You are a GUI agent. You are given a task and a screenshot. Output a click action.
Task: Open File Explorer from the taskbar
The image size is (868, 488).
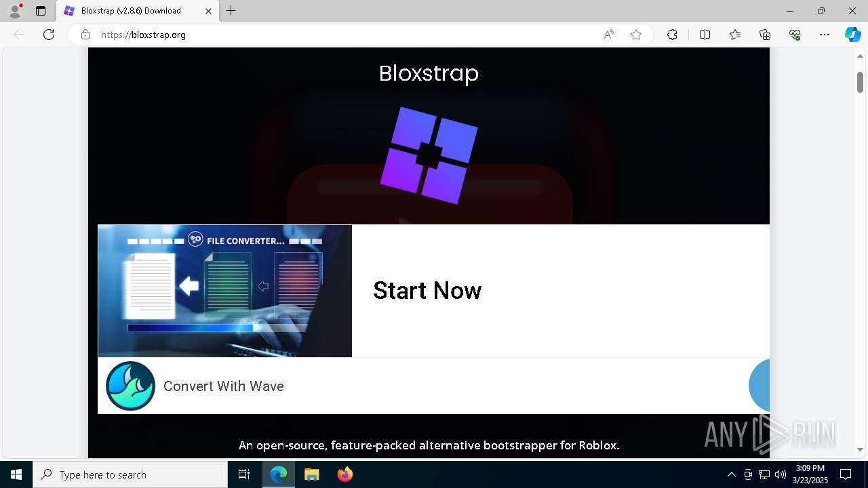pyautogui.click(x=311, y=474)
